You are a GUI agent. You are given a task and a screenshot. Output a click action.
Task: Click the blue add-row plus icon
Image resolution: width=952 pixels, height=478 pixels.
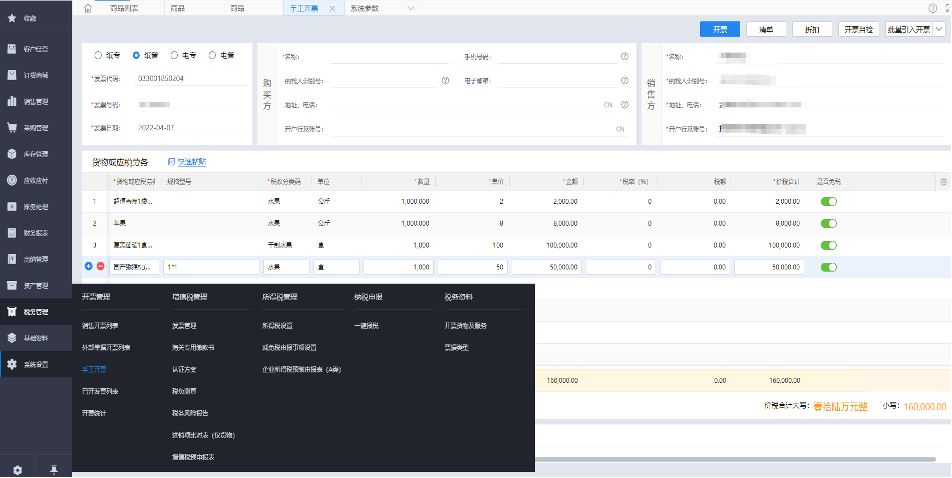click(x=89, y=266)
